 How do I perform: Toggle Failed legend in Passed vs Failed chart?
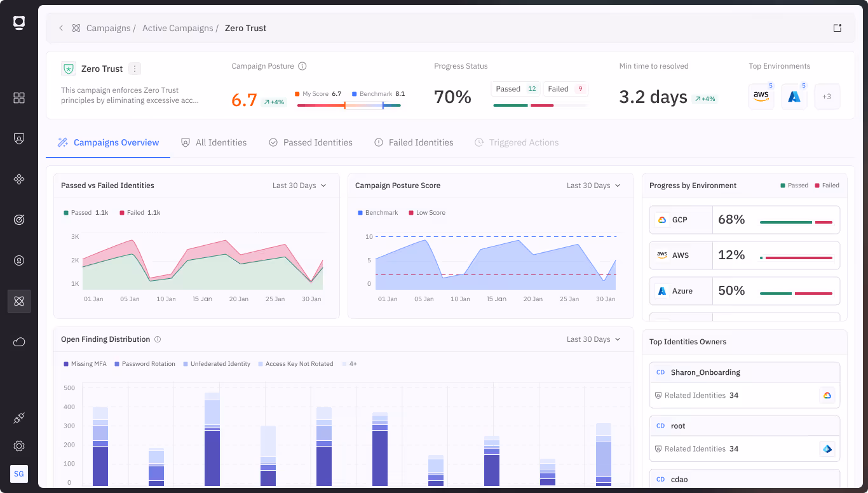tap(140, 213)
